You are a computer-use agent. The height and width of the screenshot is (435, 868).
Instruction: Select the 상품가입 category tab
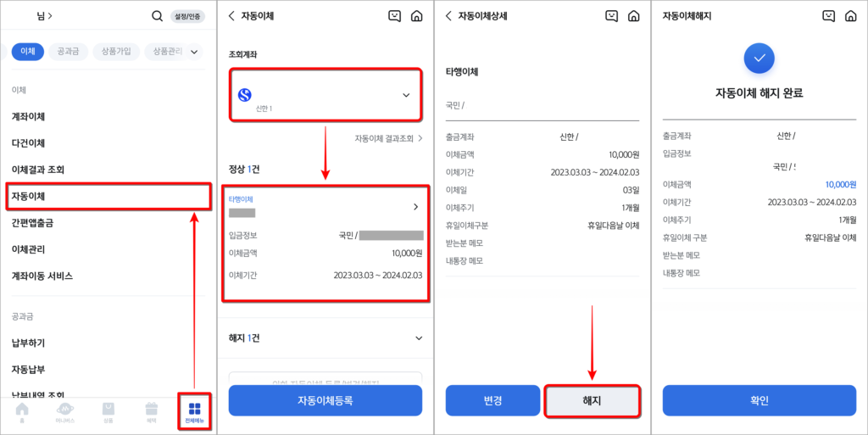[x=116, y=52]
